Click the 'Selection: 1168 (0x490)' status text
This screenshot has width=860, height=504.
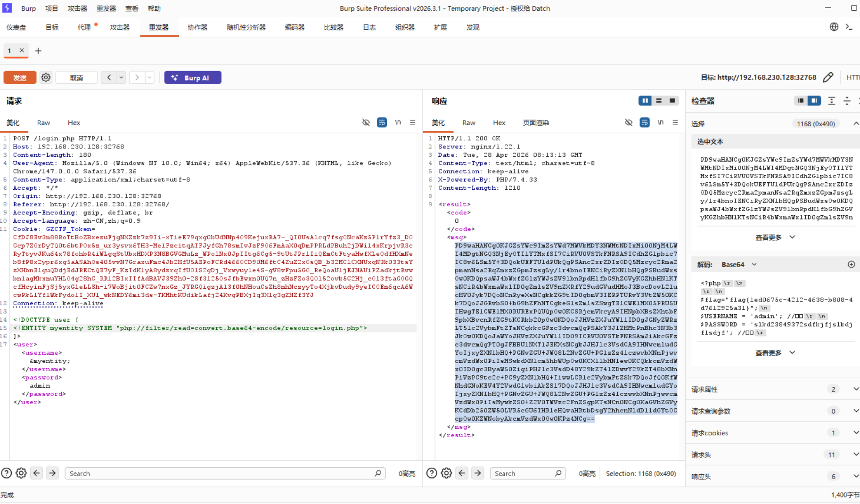(641, 473)
